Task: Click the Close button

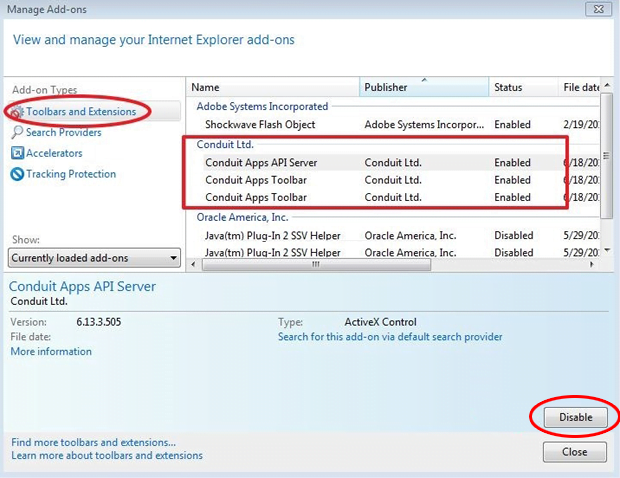Action: [575, 452]
